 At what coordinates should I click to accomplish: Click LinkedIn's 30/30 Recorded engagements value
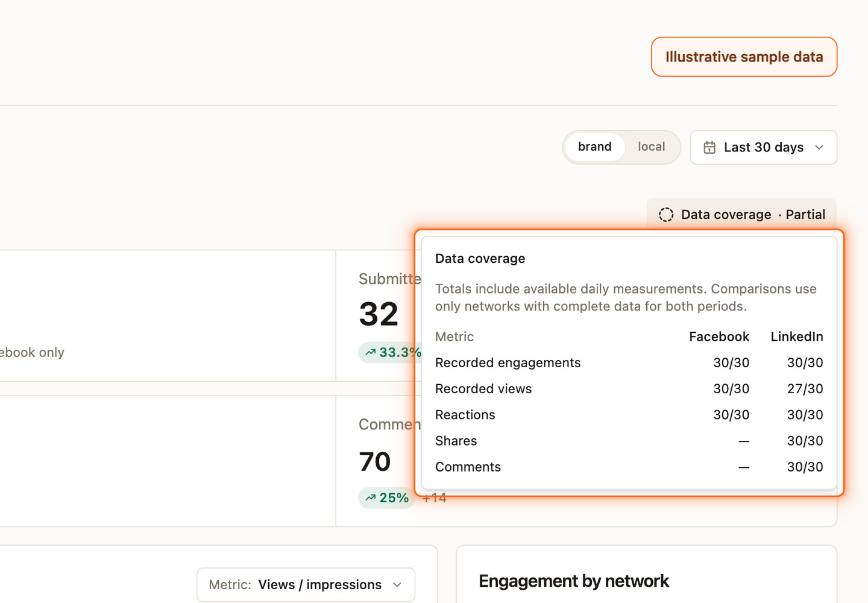805,362
